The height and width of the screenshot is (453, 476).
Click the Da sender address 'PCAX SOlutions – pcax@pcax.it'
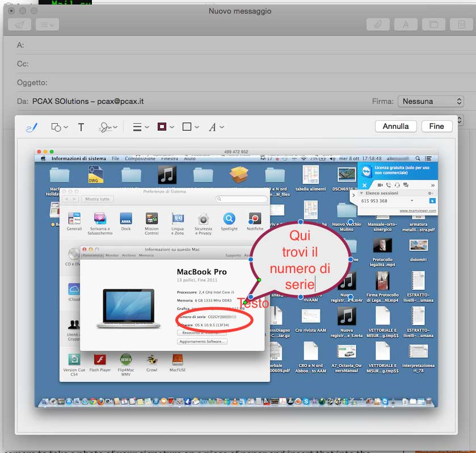88,101
